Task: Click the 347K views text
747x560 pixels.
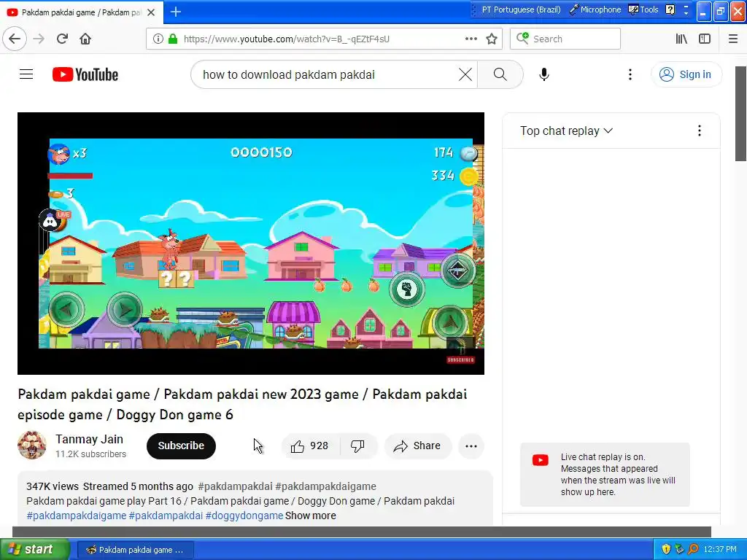Action: point(53,486)
